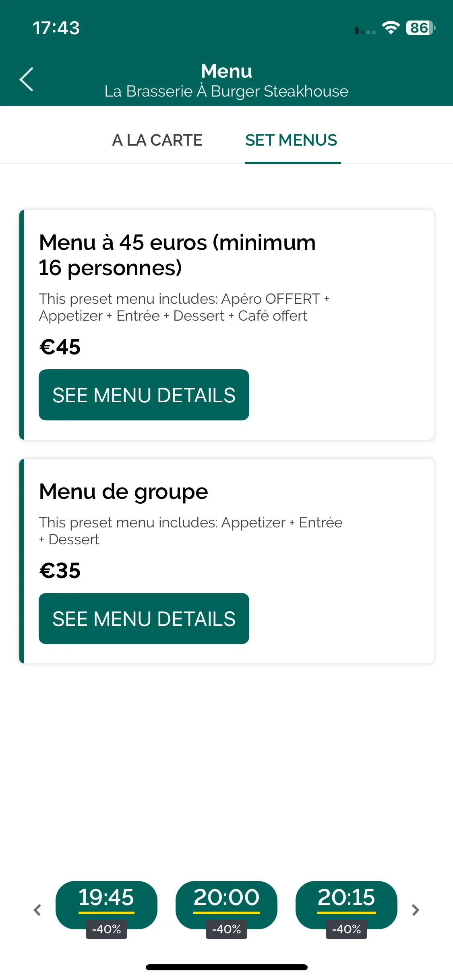See menu details for the €45 menu
The height and width of the screenshot is (980, 453).
144,395
